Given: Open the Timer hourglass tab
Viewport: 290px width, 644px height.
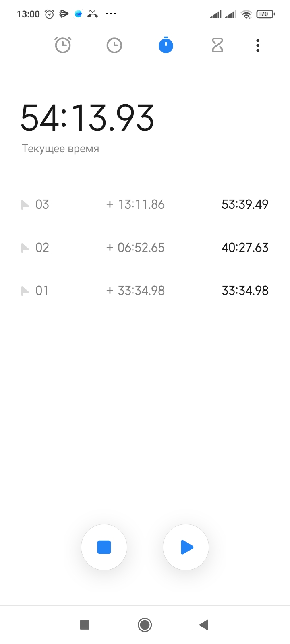Looking at the screenshot, I should tap(217, 45).
